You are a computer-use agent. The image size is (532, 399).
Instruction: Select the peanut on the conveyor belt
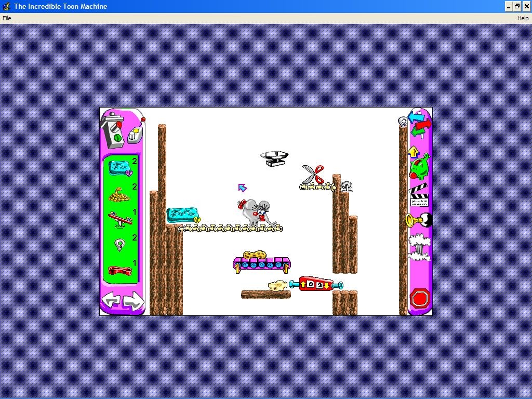click(x=255, y=255)
